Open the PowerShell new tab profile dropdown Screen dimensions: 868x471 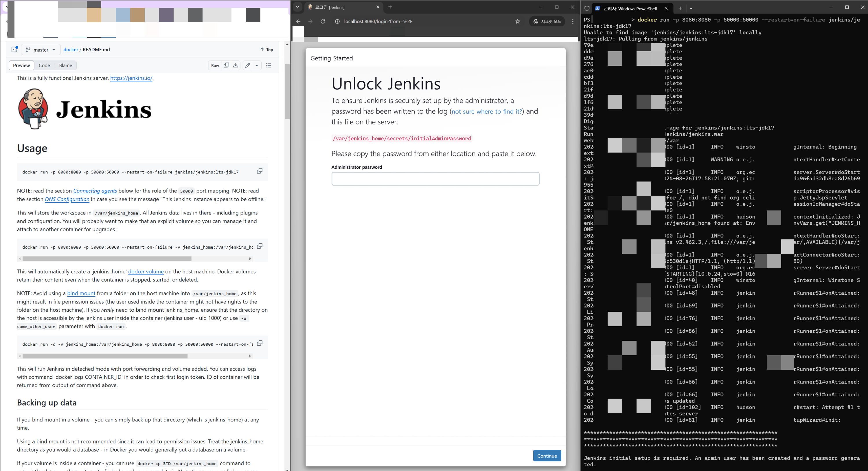[x=691, y=8]
